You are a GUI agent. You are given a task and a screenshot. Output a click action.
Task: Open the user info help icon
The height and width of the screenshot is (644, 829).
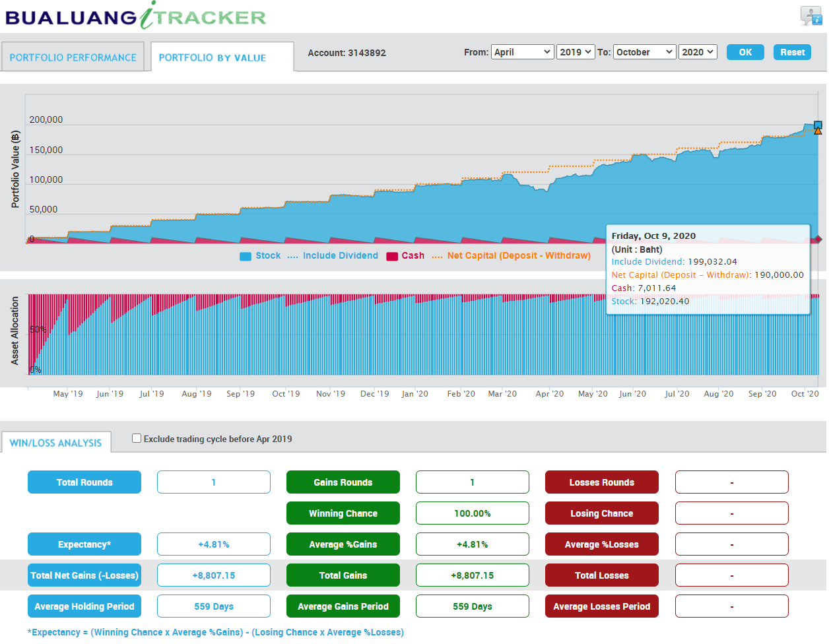[x=811, y=16]
